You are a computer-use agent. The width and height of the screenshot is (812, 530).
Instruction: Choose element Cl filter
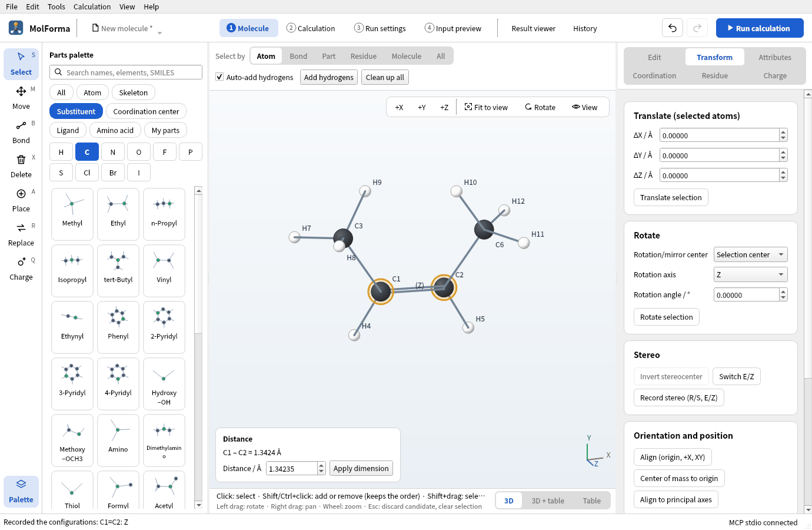click(x=87, y=173)
